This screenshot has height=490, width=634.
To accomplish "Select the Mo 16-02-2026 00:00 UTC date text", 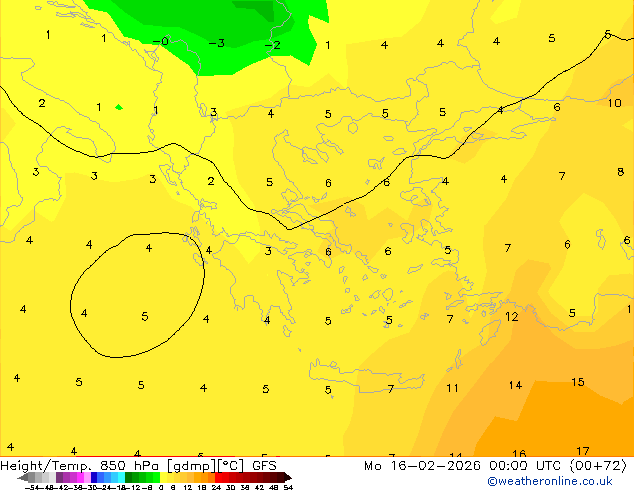I will point(464,466).
